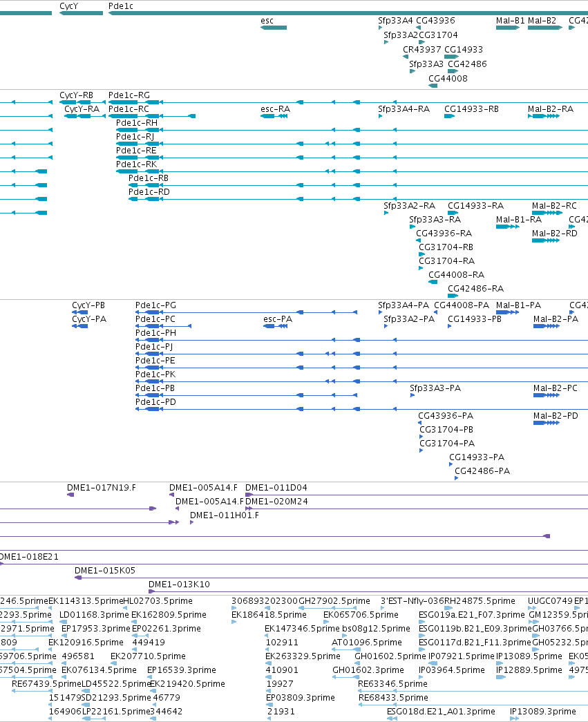Click EST GH01602.3prime
The image size is (588, 722).
368,670
